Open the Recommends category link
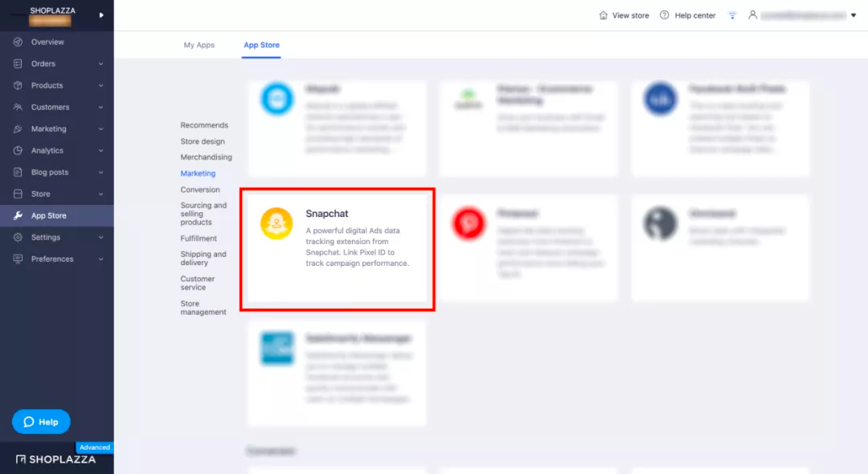This screenshot has height=474, width=868. (x=204, y=125)
